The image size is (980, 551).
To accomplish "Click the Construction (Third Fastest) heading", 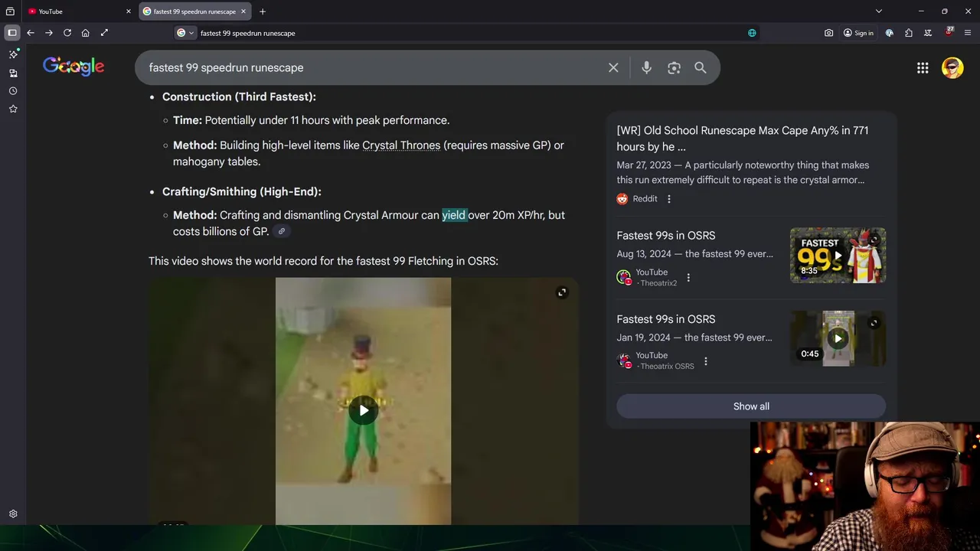I will tap(239, 96).
